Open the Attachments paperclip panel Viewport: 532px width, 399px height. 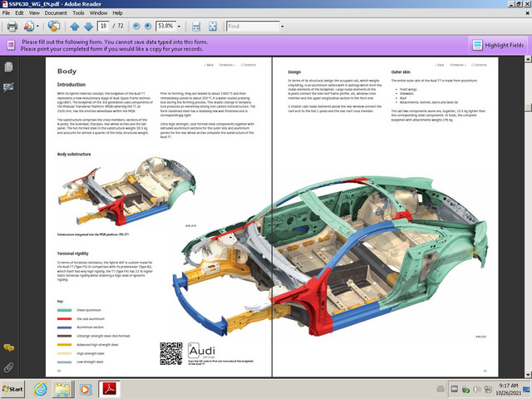tap(8, 367)
